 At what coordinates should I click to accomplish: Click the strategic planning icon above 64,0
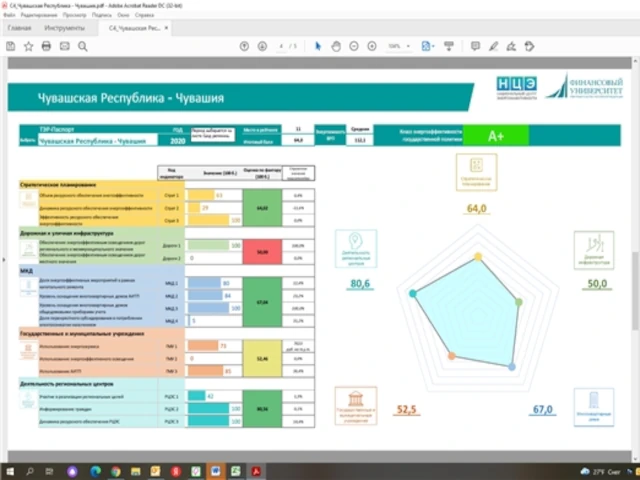pos(476,172)
